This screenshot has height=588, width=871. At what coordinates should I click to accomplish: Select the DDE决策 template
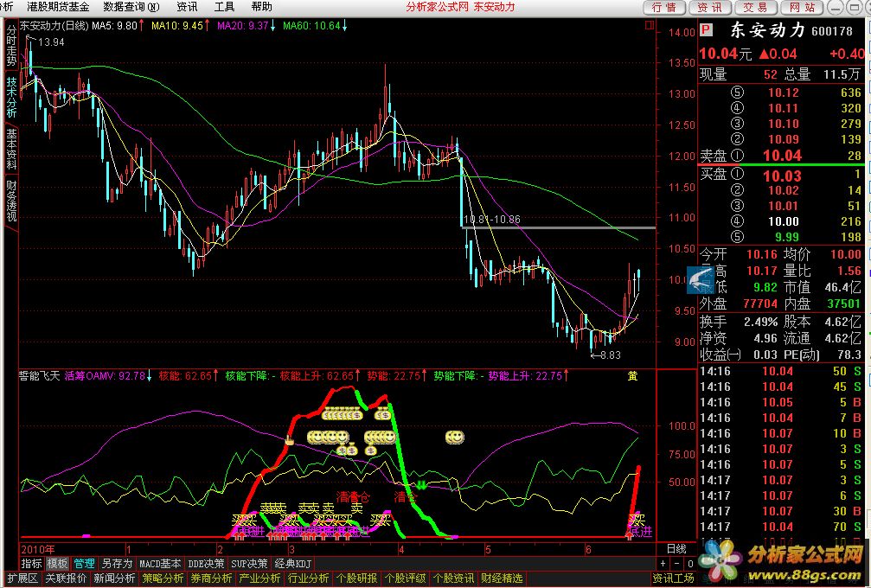click(x=206, y=564)
